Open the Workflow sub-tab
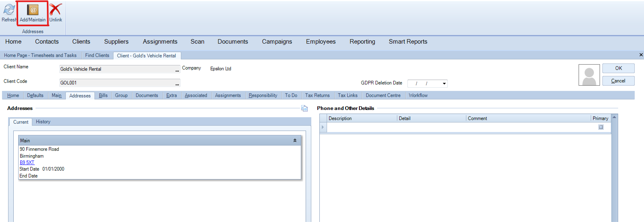 [x=418, y=95]
